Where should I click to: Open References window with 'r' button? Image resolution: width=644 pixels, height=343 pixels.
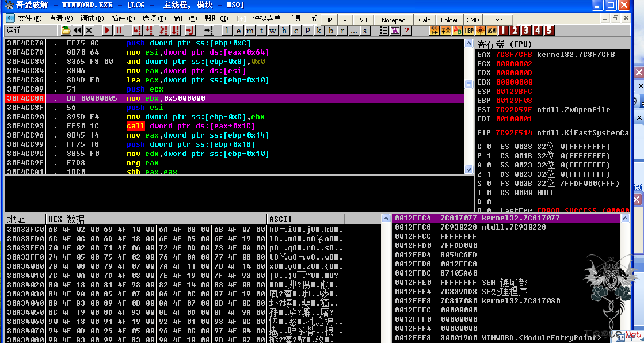[x=342, y=31]
